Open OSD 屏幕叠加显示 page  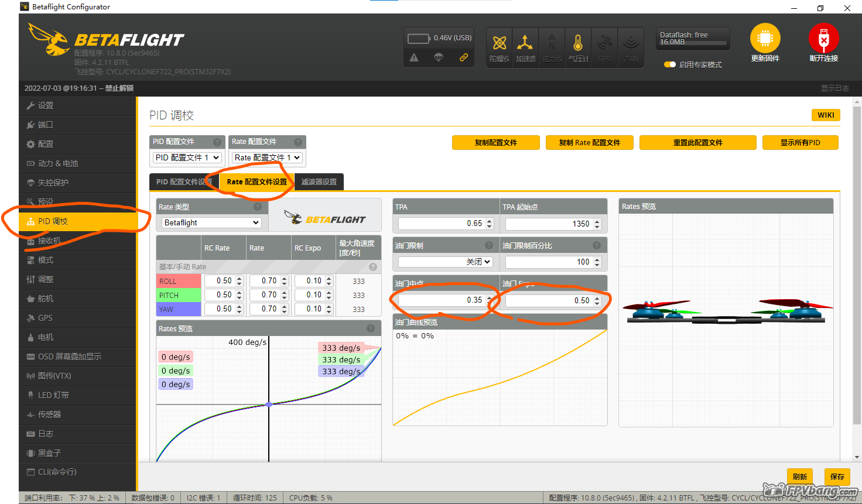tap(78, 356)
